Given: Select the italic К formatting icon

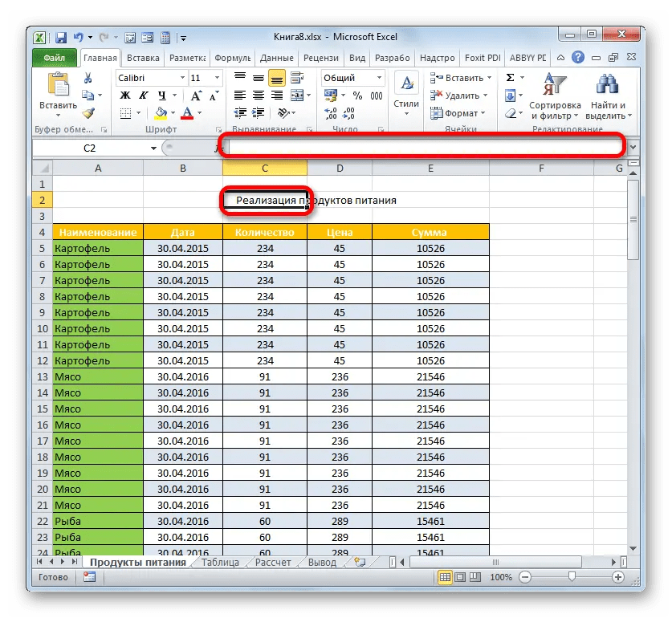Looking at the screenshot, I should click(x=144, y=96).
